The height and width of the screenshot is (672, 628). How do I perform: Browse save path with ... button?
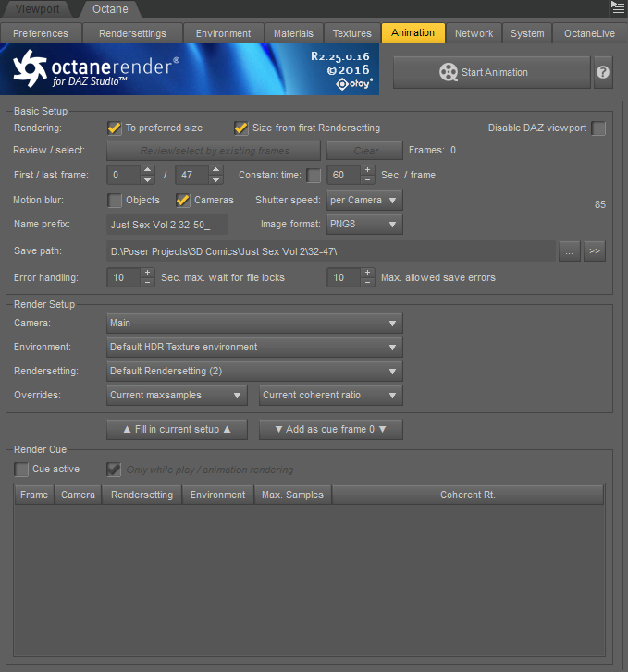pyautogui.click(x=569, y=251)
